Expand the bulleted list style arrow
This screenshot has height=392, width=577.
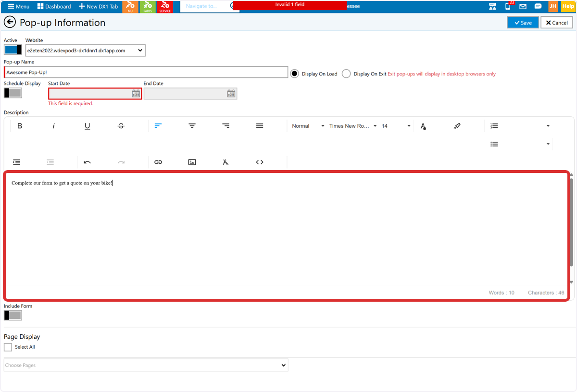coord(548,144)
